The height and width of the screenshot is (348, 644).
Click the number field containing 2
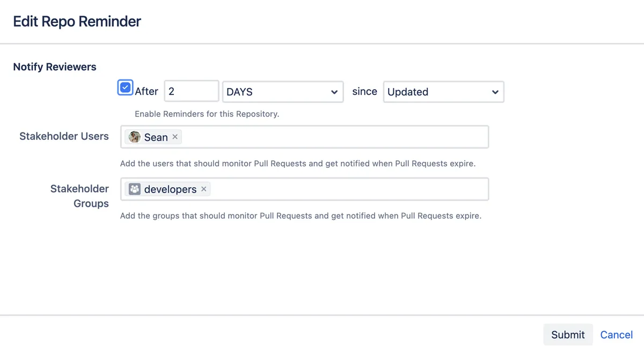[x=192, y=92]
